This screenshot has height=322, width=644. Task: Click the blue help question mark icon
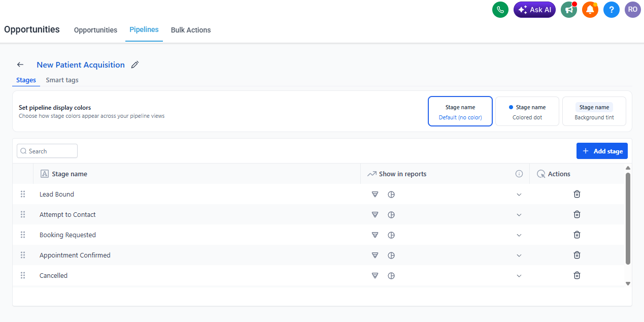pyautogui.click(x=612, y=10)
